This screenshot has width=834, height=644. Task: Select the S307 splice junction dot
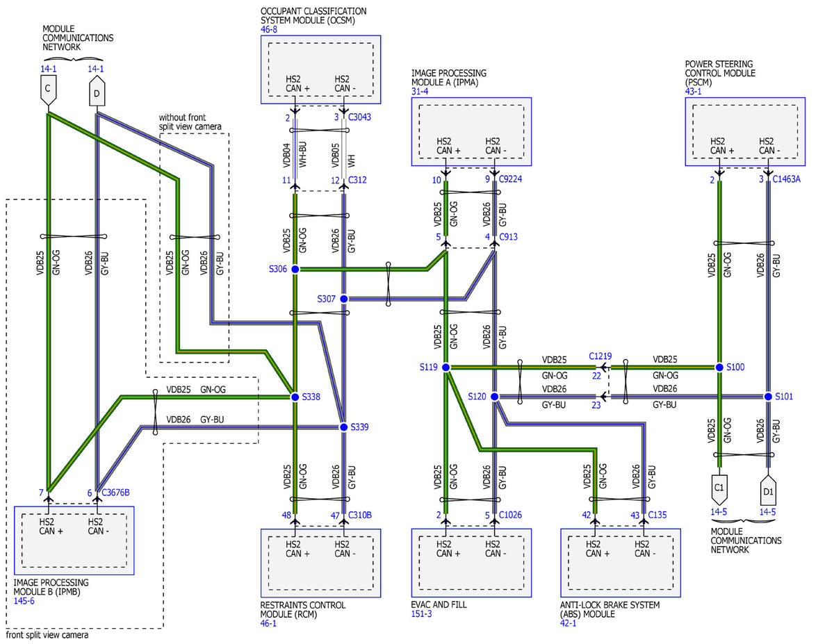click(344, 299)
